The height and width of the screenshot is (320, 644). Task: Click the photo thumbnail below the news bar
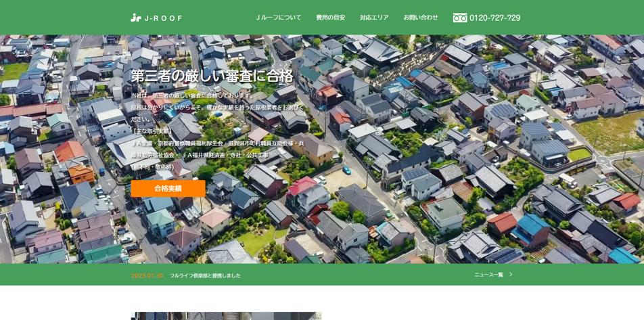coord(226,316)
